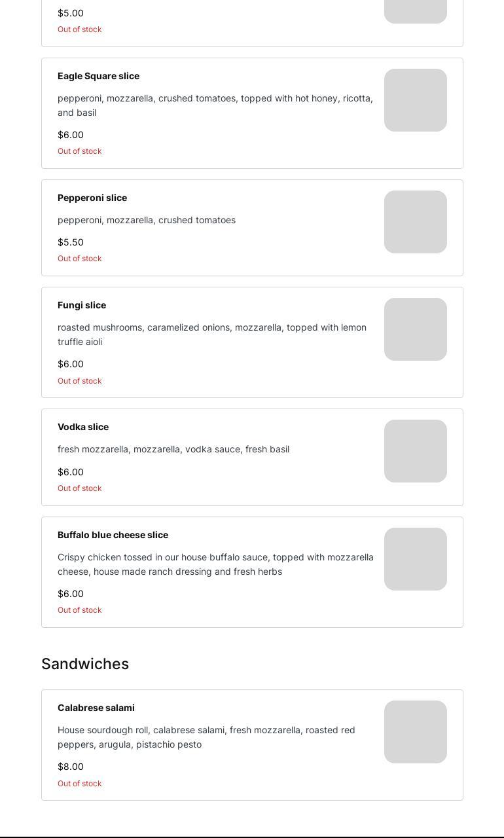Click the $5.50 price on Pepperoni slice

pos(71,242)
